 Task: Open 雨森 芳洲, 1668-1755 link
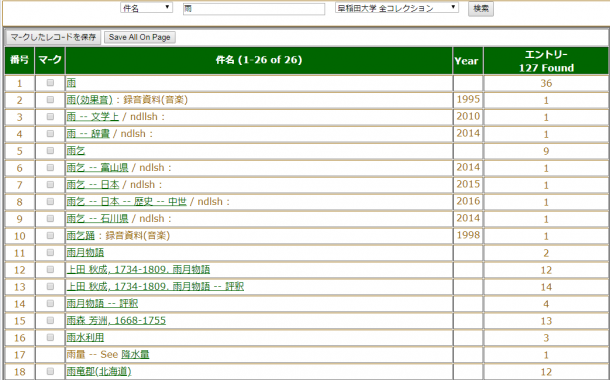click(116, 320)
